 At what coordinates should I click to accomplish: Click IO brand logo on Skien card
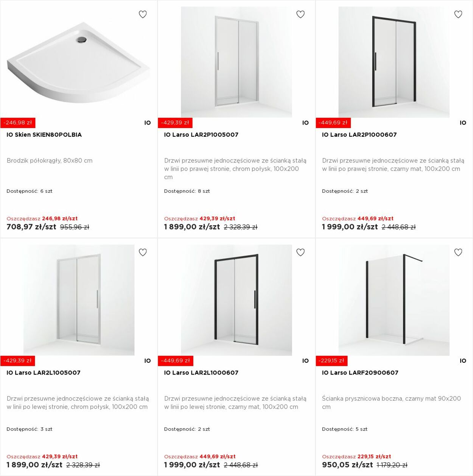[148, 123]
